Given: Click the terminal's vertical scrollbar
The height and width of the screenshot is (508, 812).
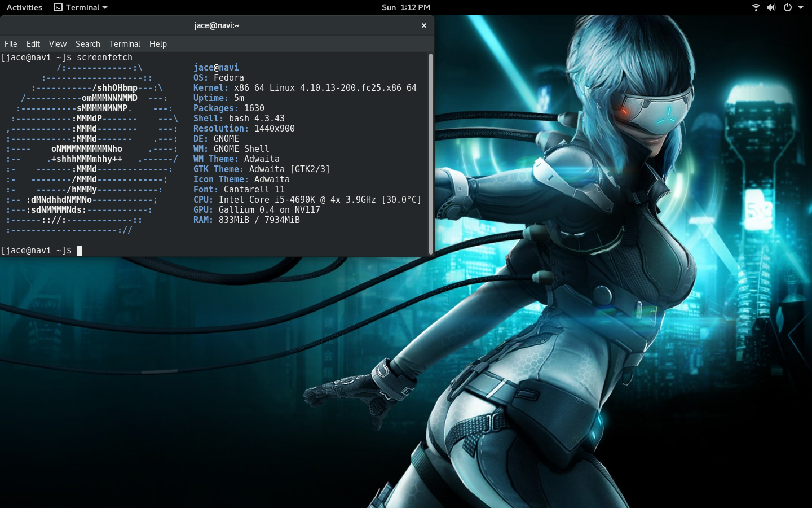Looking at the screenshot, I should point(431,154).
